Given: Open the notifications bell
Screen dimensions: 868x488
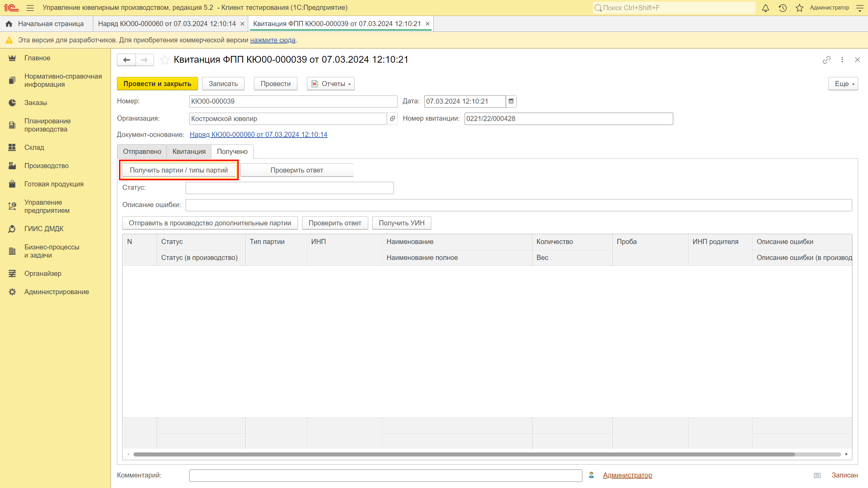Looking at the screenshot, I should [x=766, y=8].
